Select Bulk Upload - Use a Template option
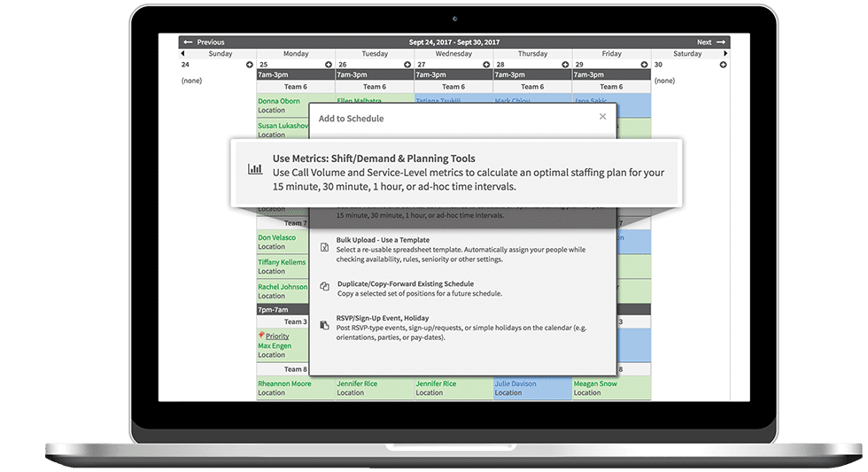The height and width of the screenshot is (472, 868). click(x=462, y=250)
